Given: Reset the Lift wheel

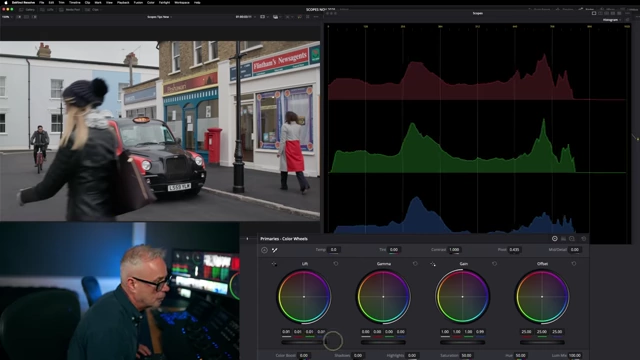Looking at the screenshot, I should (x=336, y=264).
